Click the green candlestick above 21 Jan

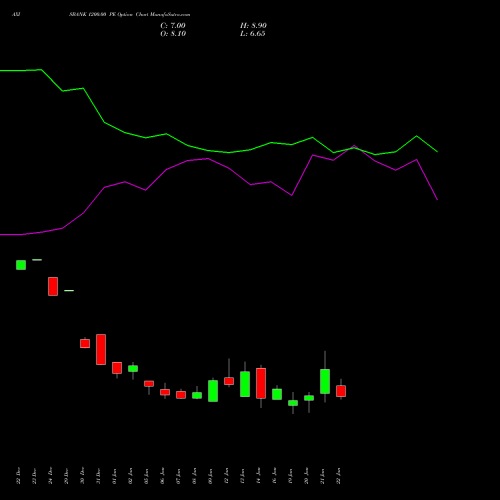point(325,381)
